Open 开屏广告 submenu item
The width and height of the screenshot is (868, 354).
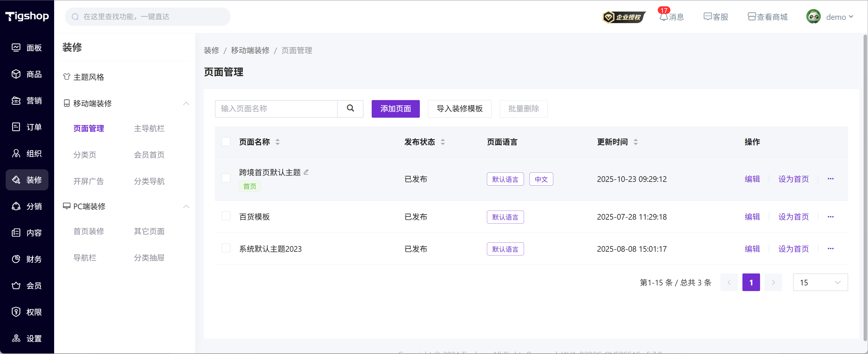click(x=88, y=181)
